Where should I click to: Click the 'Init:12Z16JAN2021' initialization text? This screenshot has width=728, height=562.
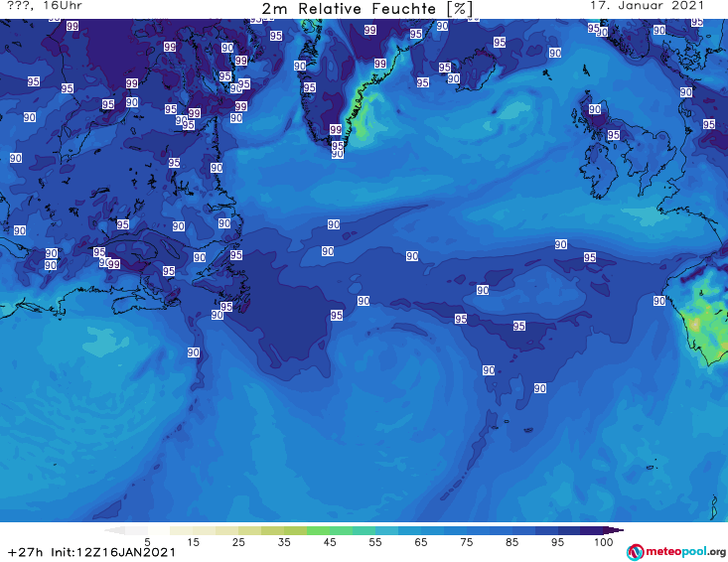[x=113, y=552]
